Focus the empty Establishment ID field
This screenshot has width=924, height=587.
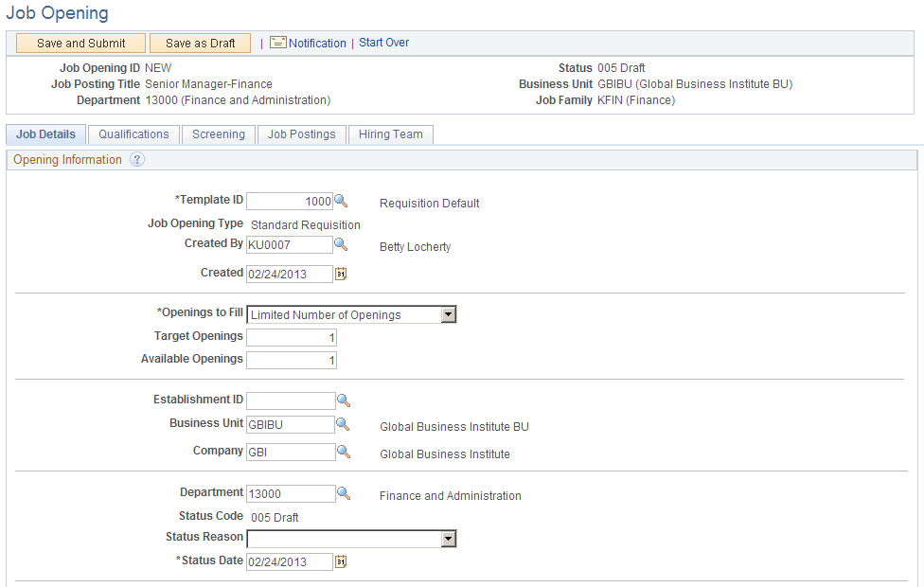tap(291, 400)
